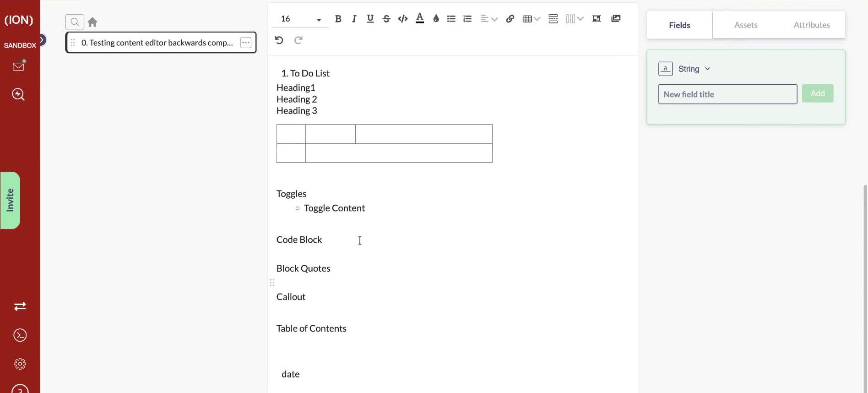Open the highlight color droplet
This screenshot has width=868, height=393.
tap(436, 19)
